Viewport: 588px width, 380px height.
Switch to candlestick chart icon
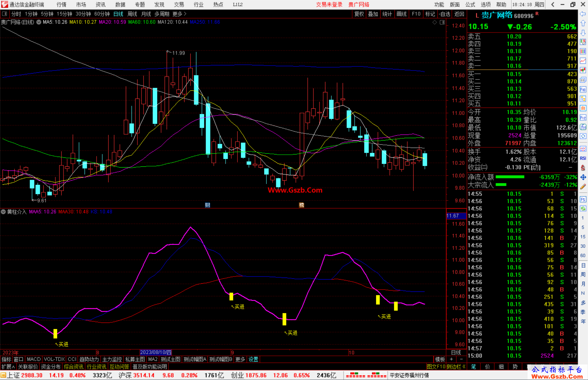tap(583, 70)
